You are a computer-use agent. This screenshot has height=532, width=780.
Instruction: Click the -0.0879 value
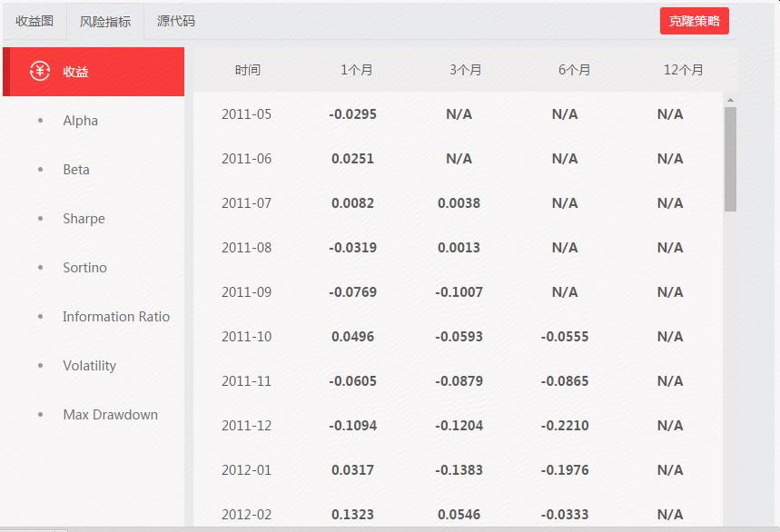[x=459, y=381]
